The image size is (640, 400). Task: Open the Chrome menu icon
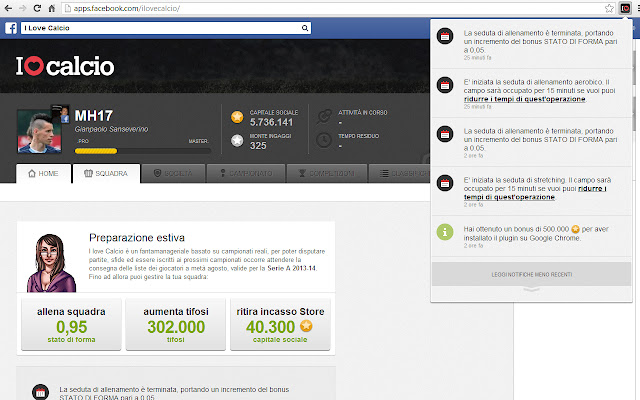pos(638,8)
